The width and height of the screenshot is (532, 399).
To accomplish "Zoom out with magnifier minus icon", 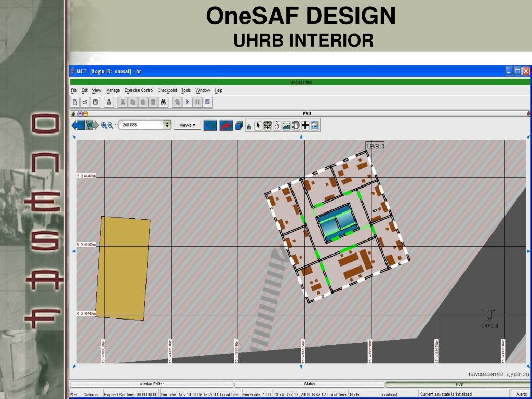I will click(110, 125).
